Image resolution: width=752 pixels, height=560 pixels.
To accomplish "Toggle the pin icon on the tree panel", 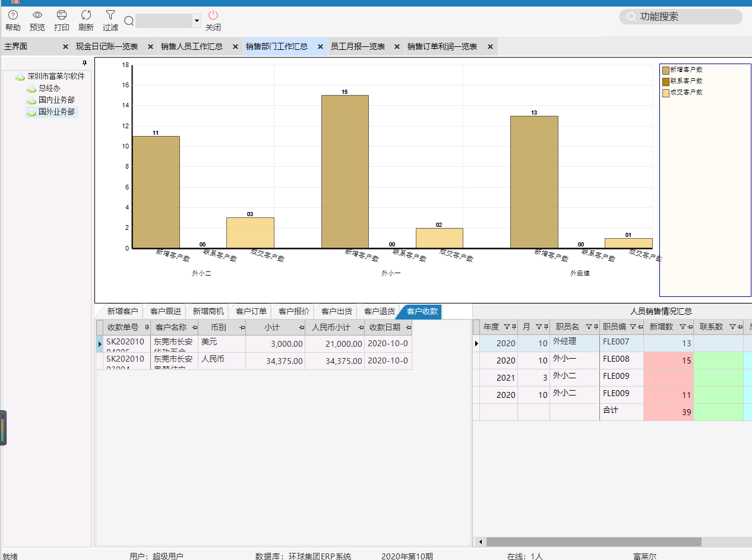I will pyautogui.click(x=84, y=63).
